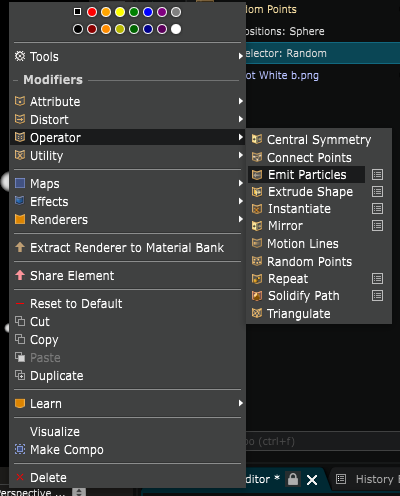Pick the bright red color swatch
Viewport: 400px width, 496px height.
(x=92, y=12)
